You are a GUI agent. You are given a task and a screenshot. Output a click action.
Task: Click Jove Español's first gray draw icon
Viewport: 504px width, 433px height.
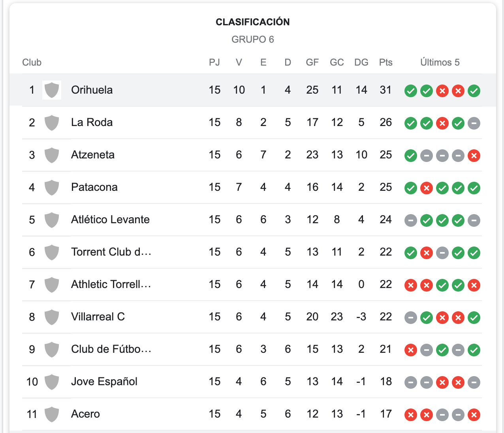(x=411, y=382)
